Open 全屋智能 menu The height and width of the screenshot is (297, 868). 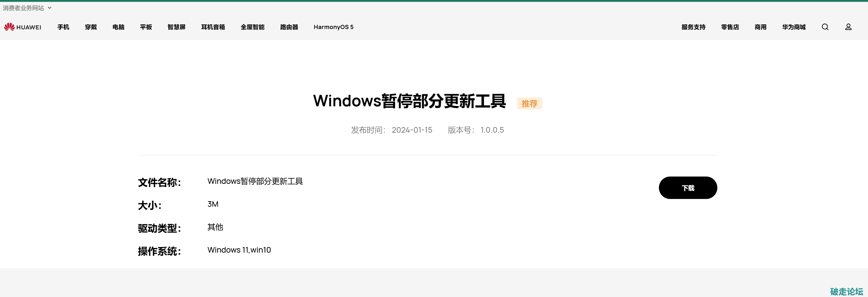point(252,27)
